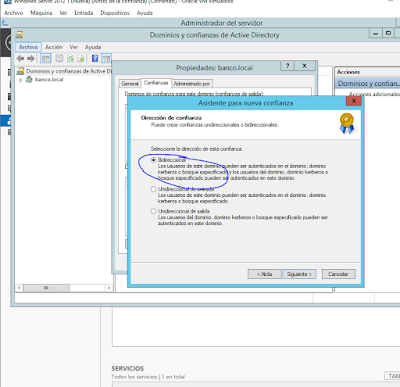Screen dimensions: 400x387
Task: Click the green Refresh toolbar icon
Action: pyautogui.click(x=70, y=59)
